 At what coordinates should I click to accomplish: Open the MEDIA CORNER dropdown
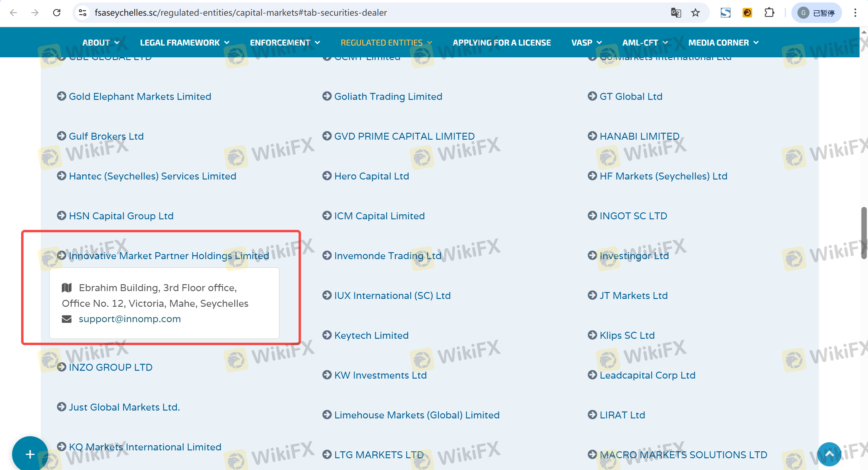[x=723, y=43]
